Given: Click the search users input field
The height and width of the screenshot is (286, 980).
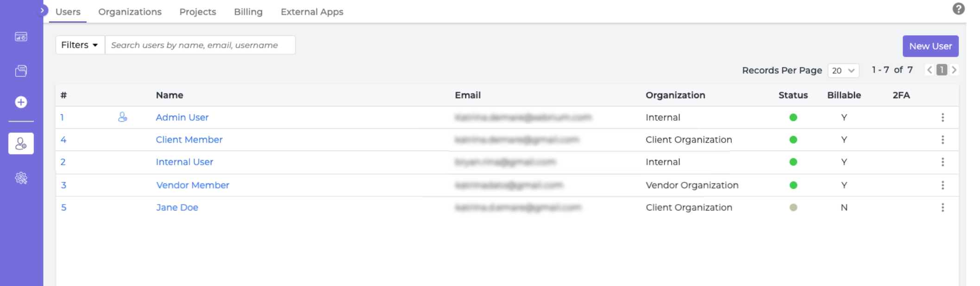Looking at the screenshot, I should pyautogui.click(x=200, y=45).
